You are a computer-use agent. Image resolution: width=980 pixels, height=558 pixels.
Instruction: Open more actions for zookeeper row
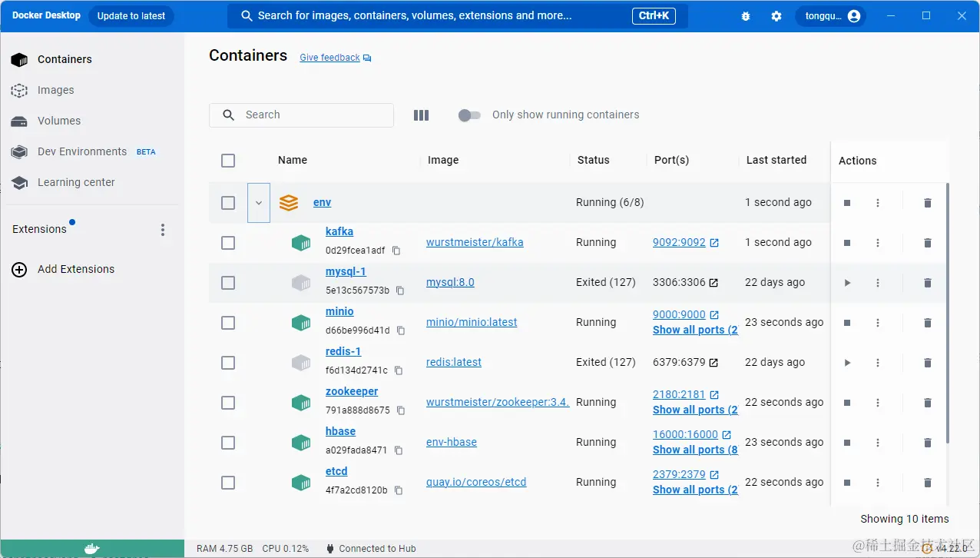pos(878,403)
